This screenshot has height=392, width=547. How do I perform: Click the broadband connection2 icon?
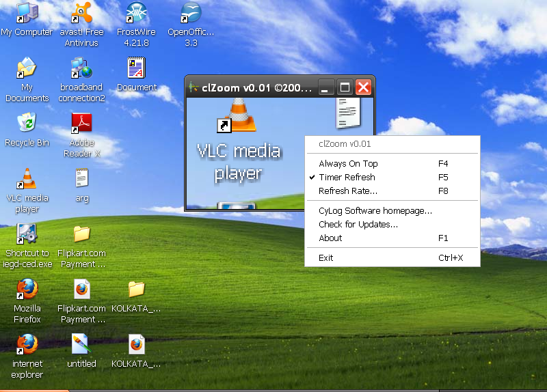81,69
